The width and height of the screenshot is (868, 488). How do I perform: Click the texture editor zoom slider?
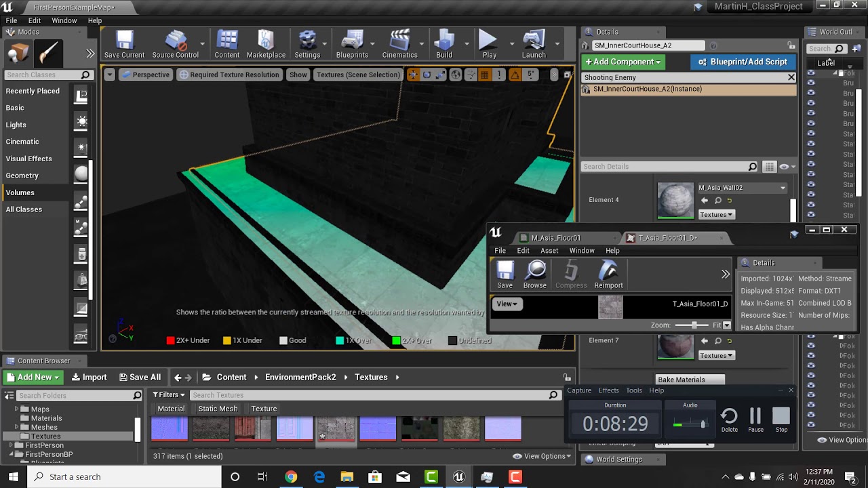(693, 325)
